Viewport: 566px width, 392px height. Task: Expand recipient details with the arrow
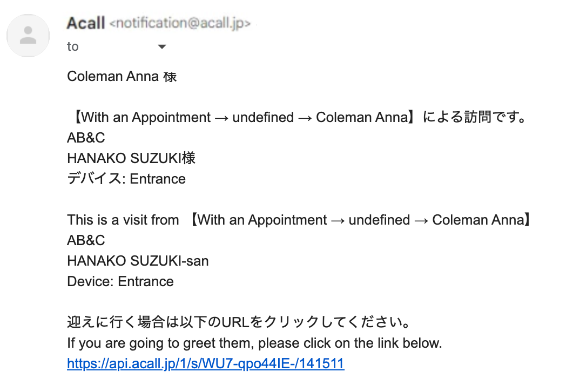click(162, 46)
